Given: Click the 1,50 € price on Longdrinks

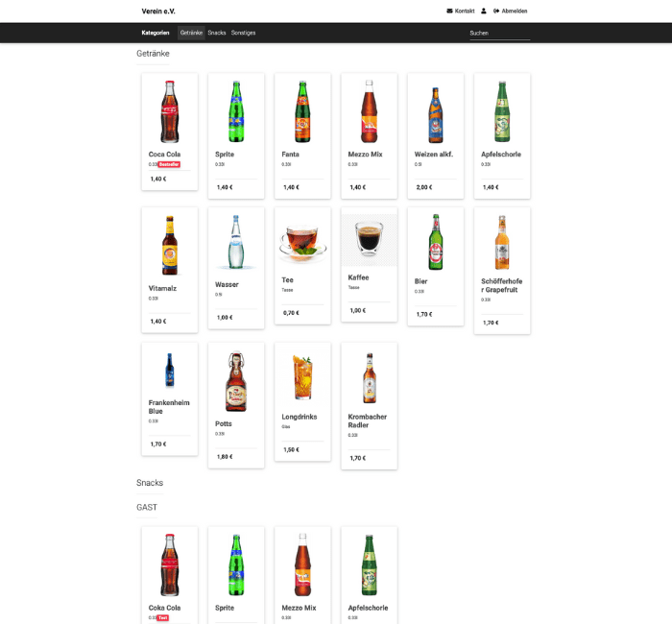Looking at the screenshot, I should tap(291, 450).
